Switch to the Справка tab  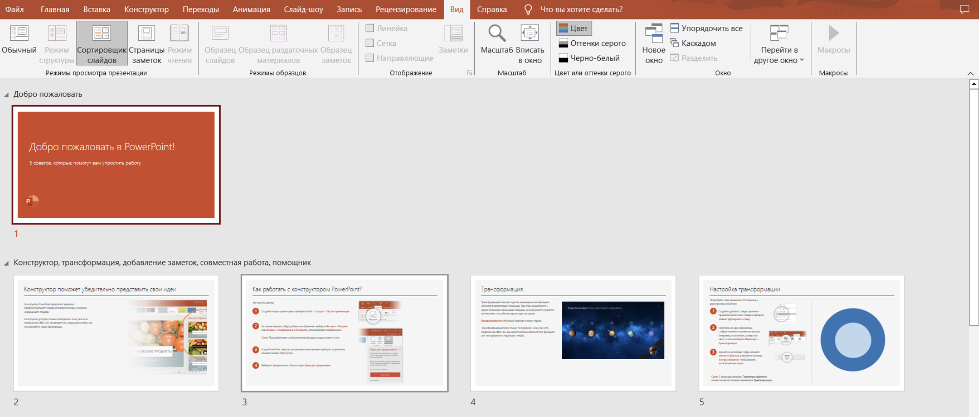[492, 9]
